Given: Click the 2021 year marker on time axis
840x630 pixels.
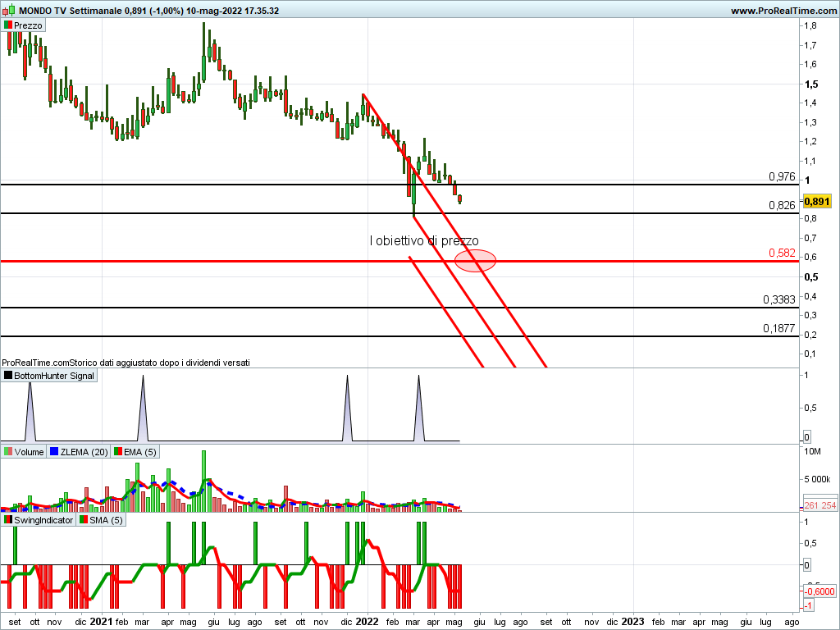Looking at the screenshot, I should [101, 622].
